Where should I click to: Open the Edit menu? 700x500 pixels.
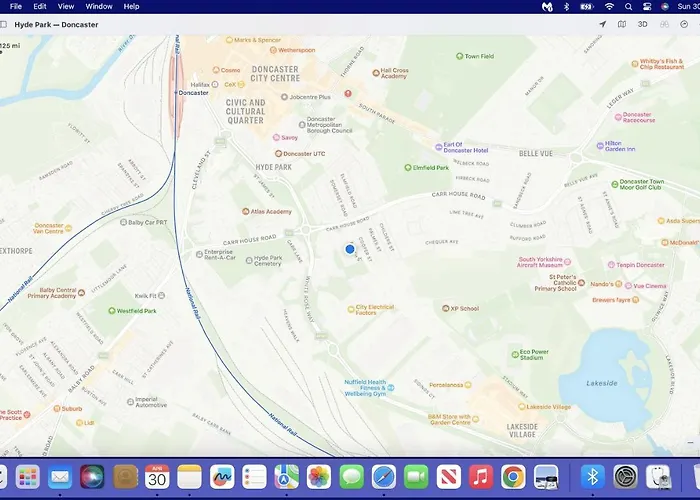40,6
